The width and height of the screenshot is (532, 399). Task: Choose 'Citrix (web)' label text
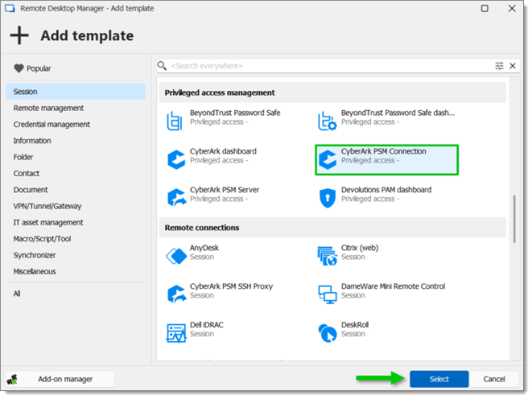point(360,248)
